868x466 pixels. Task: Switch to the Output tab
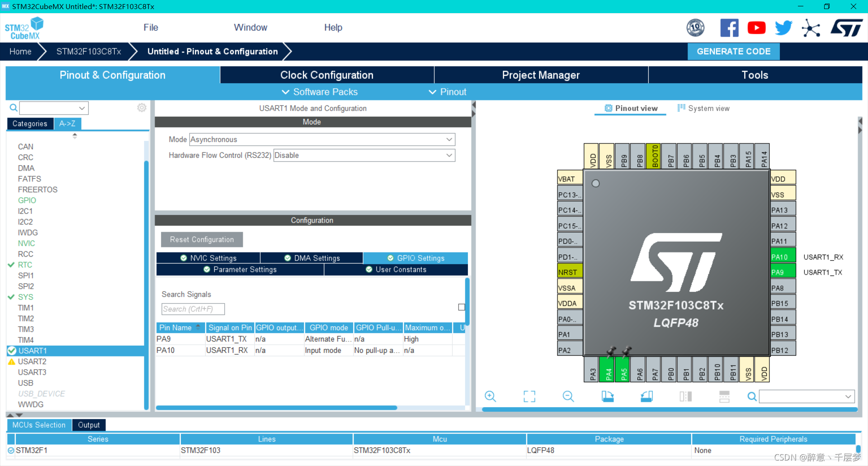[x=89, y=425]
